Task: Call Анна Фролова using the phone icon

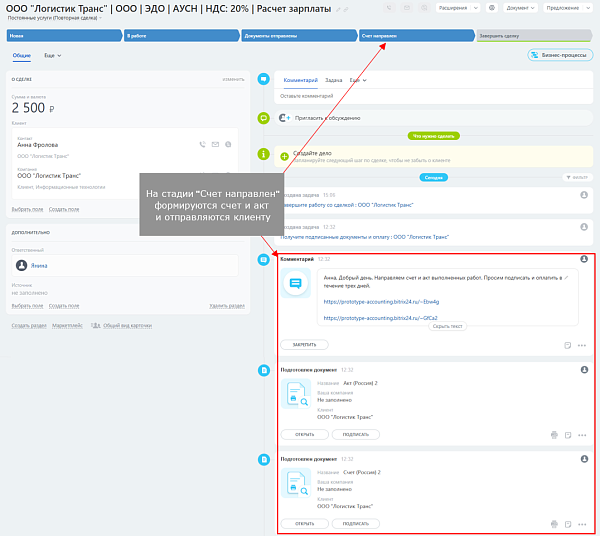Action: tap(202, 145)
